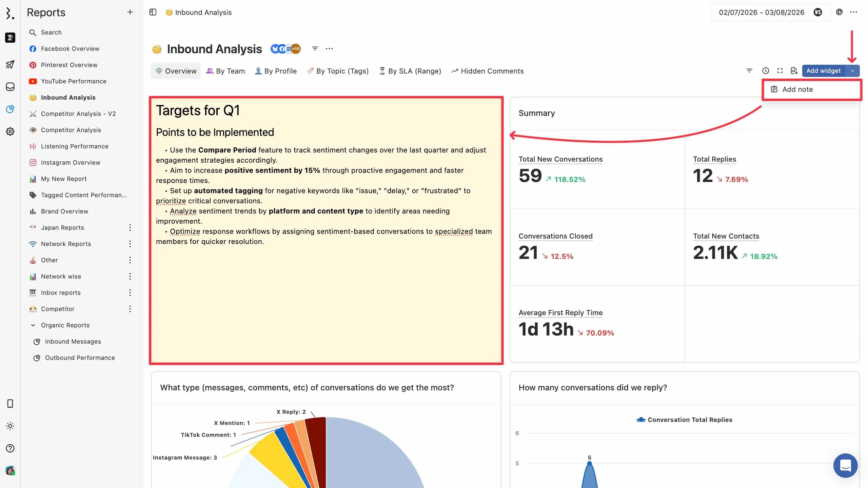This screenshot has width=868, height=488.
Task: Open the Settings gear icon
Action: pos(10,131)
